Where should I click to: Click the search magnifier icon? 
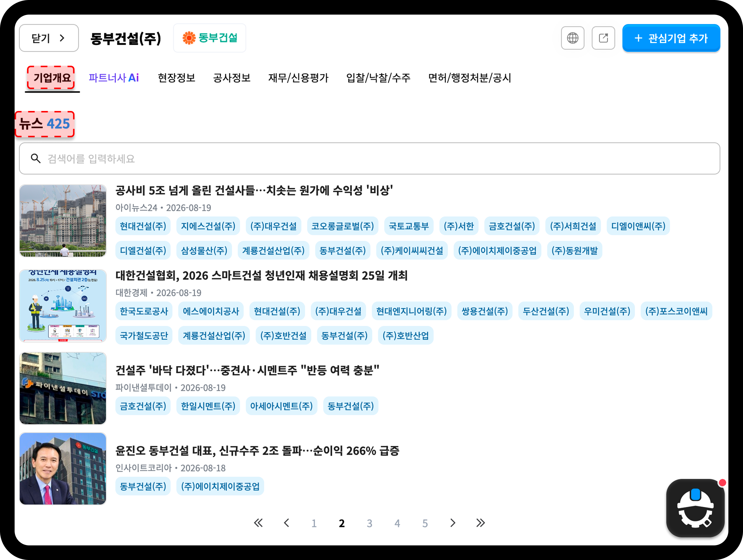36,158
